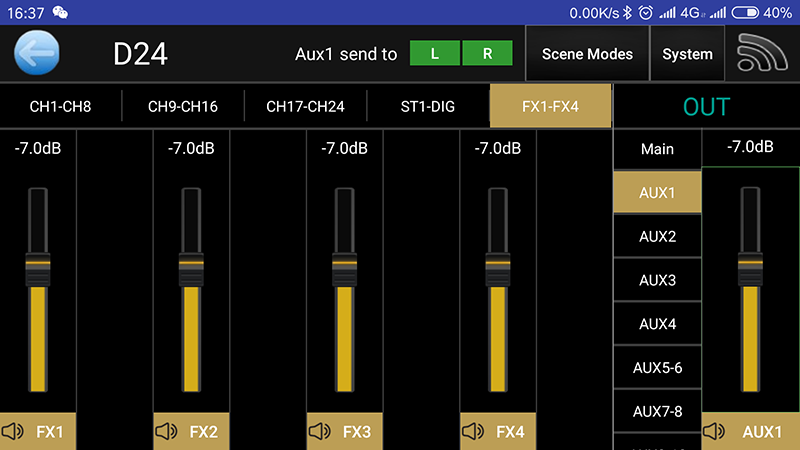Toggle Aux1 send to L
800x450 pixels.
click(434, 54)
